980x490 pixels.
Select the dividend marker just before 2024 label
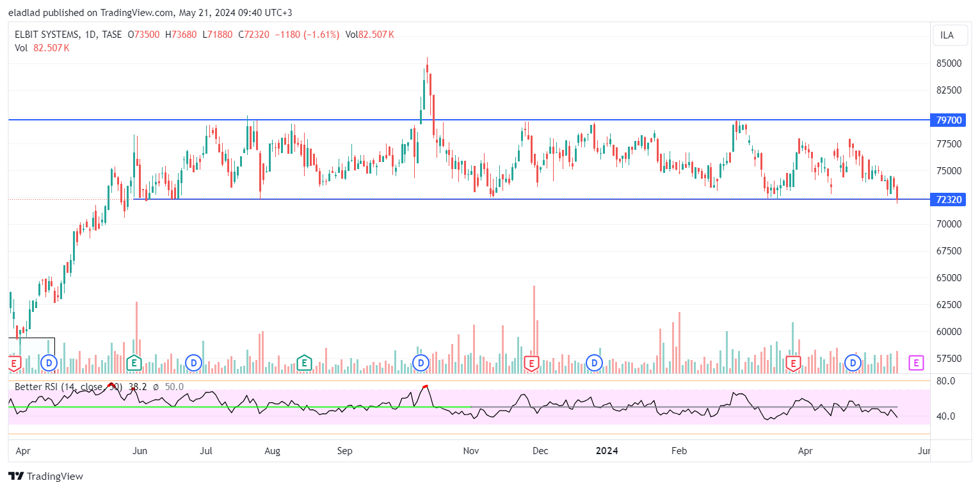pos(595,363)
